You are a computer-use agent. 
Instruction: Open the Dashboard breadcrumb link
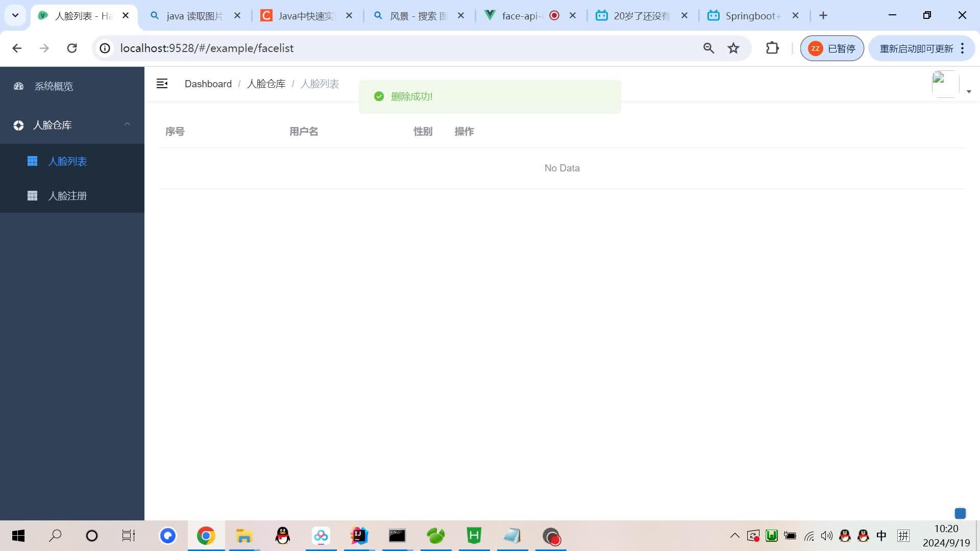tap(208, 84)
